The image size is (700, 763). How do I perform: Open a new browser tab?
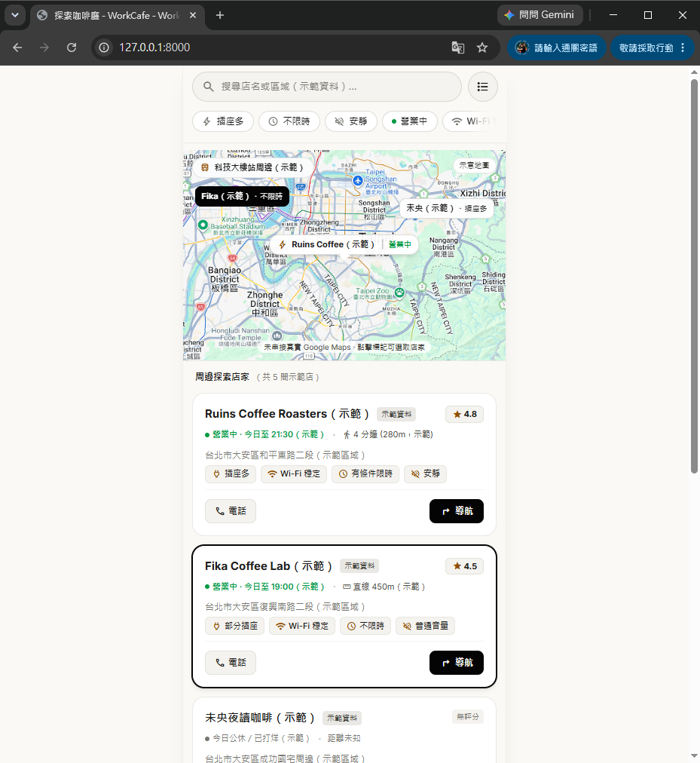coord(220,16)
